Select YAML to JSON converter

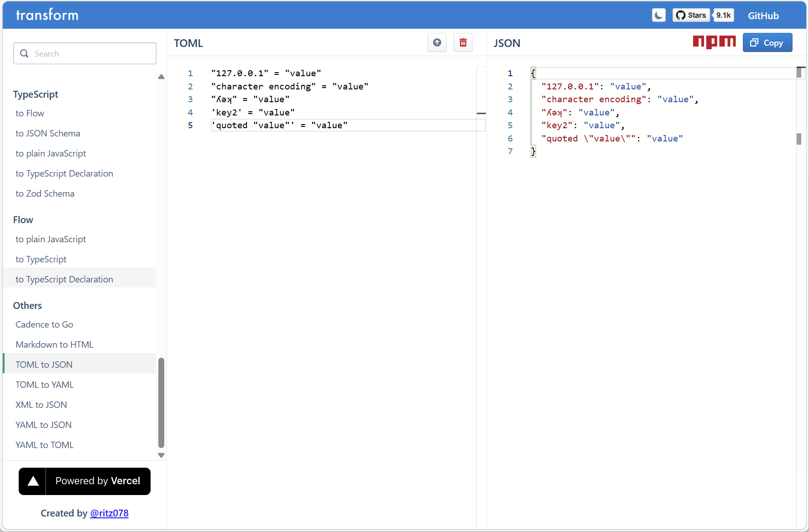(x=44, y=425)
